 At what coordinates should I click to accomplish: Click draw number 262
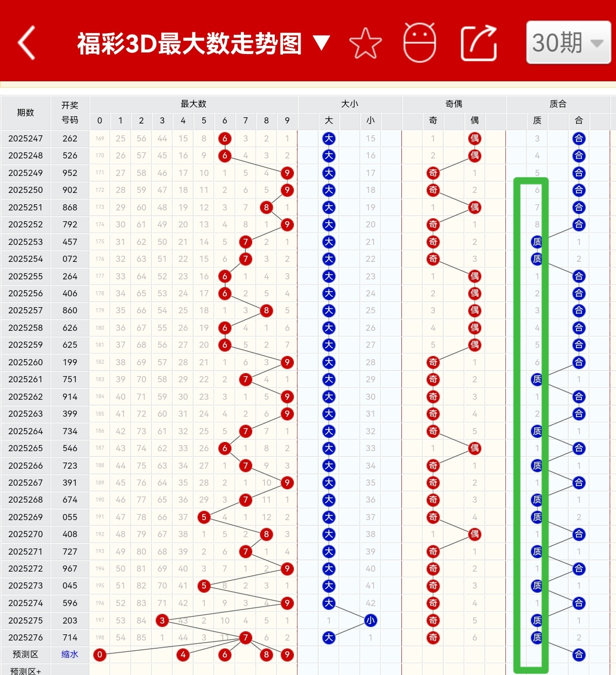[x=70, y=138]
